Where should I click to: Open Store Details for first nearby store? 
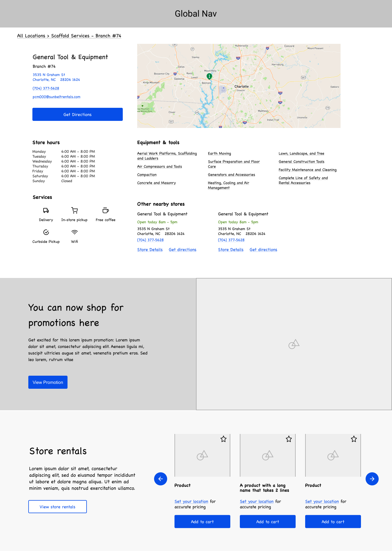[150, 250]
